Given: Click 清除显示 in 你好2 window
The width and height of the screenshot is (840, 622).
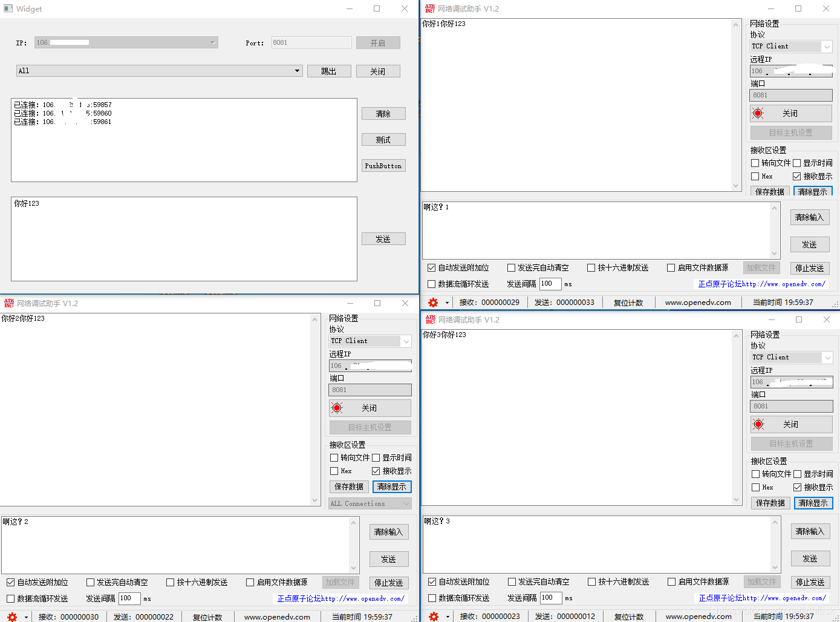Looking at the screenshot, I should [x=392, y=486].
